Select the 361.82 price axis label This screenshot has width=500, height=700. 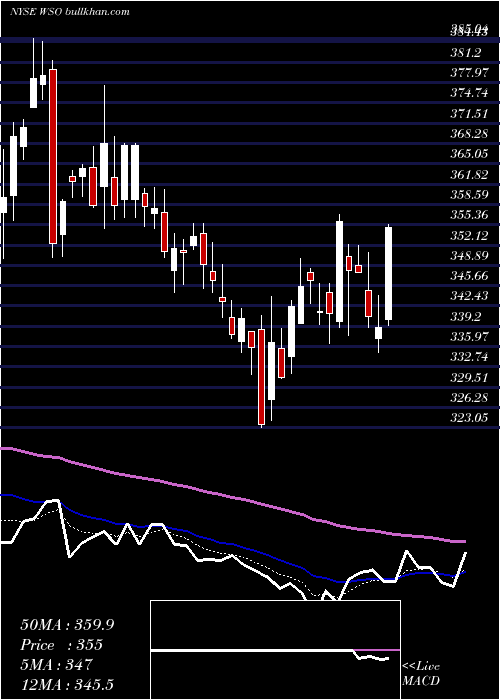(x=469, y=174)
